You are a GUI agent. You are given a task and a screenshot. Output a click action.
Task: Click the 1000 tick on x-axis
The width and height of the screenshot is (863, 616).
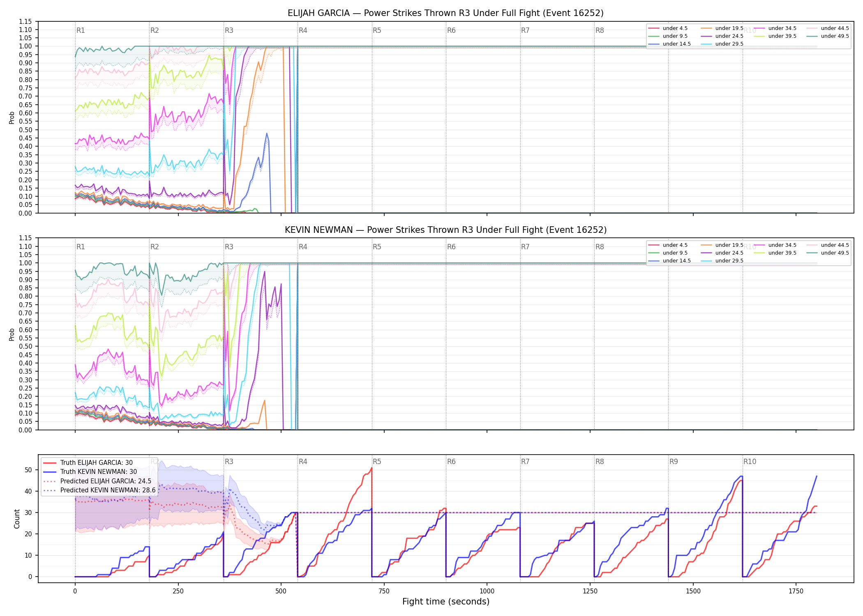point(487,591)
